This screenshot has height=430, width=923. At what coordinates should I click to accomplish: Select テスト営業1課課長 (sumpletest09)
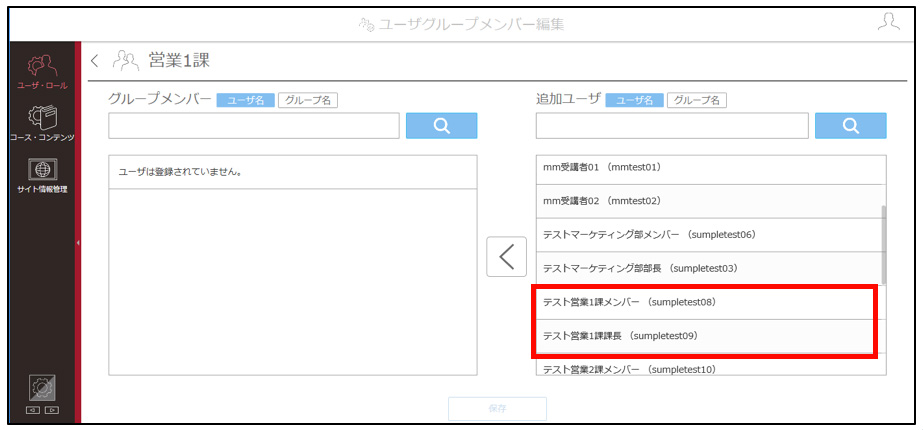tap(708, 336)
